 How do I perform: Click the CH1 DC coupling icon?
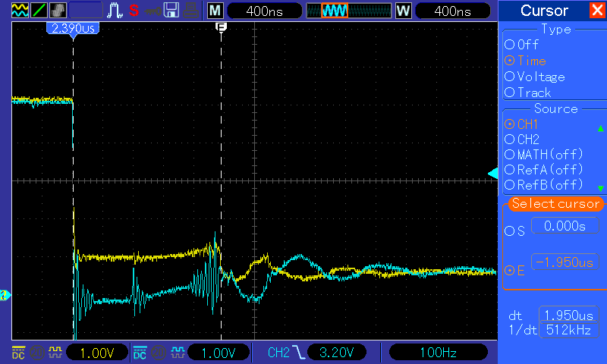click(18, 353)
